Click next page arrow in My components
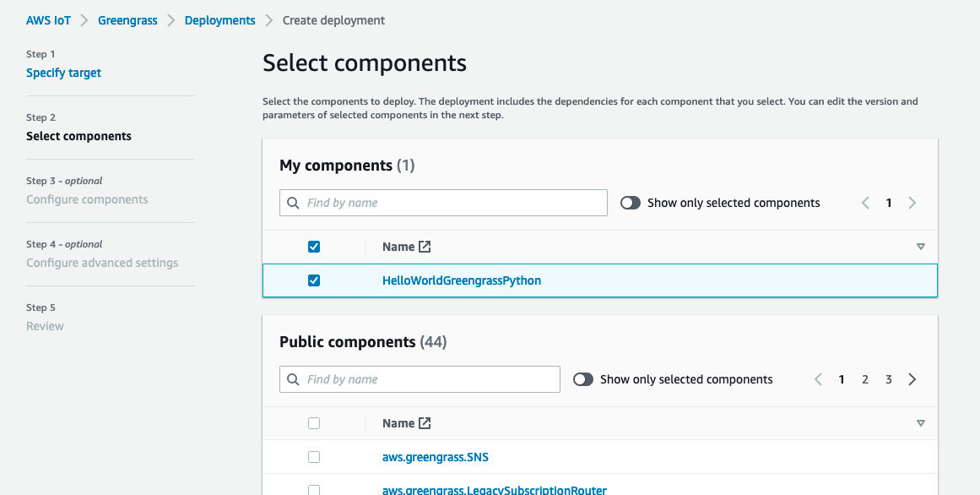This screenshot has width=980, height=495. 912,203
